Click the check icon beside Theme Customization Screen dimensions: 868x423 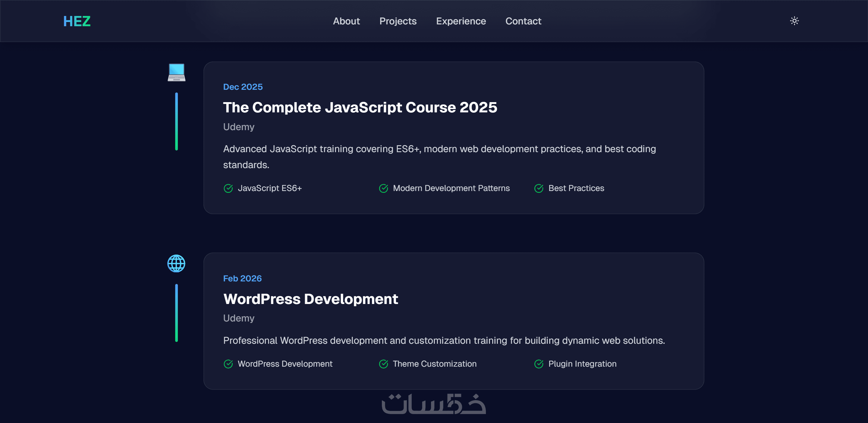click(383, 364)
